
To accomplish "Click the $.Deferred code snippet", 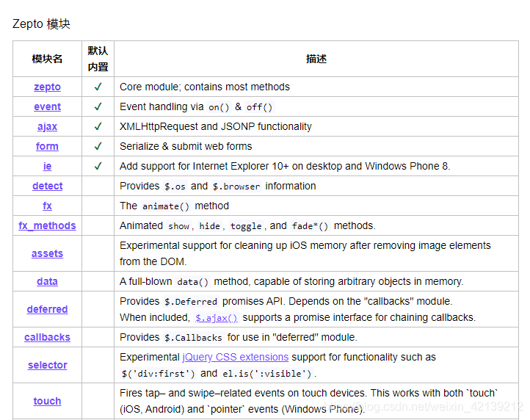I will [x=191, y=302].
